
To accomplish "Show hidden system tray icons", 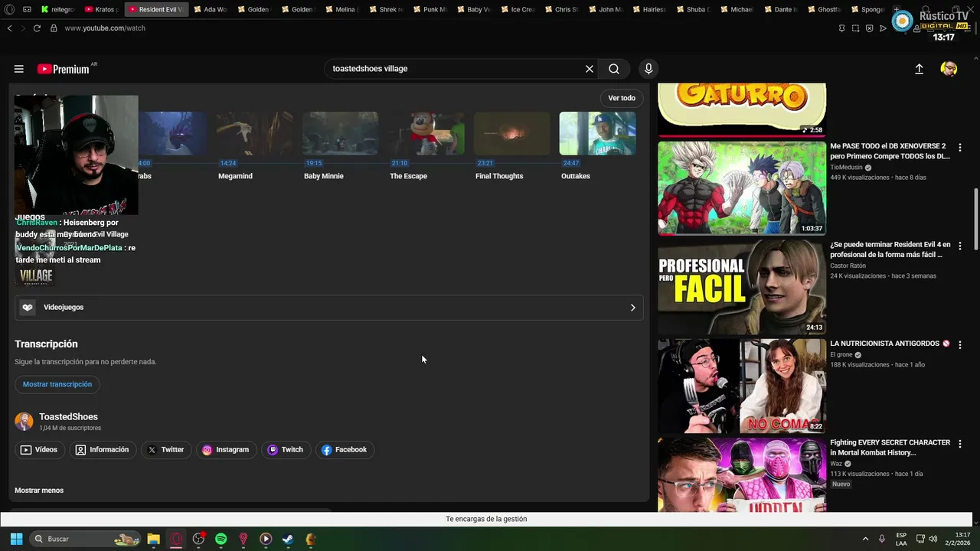I will pos(865,539).
